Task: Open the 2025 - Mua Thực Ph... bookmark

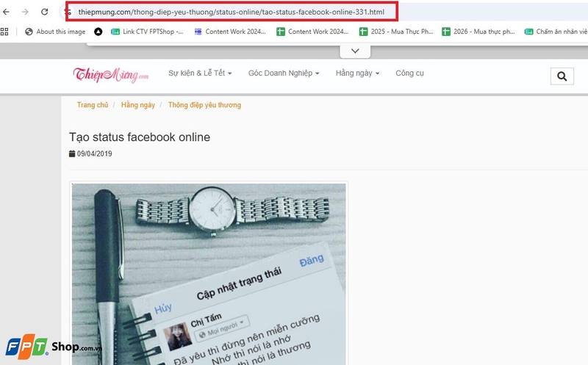Action: tap(396, 32)
